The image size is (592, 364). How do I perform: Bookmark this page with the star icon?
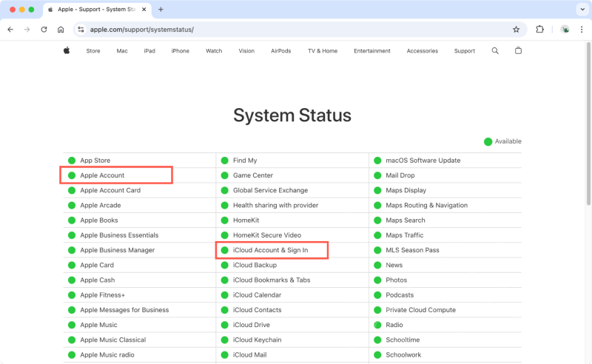(516, 30)
